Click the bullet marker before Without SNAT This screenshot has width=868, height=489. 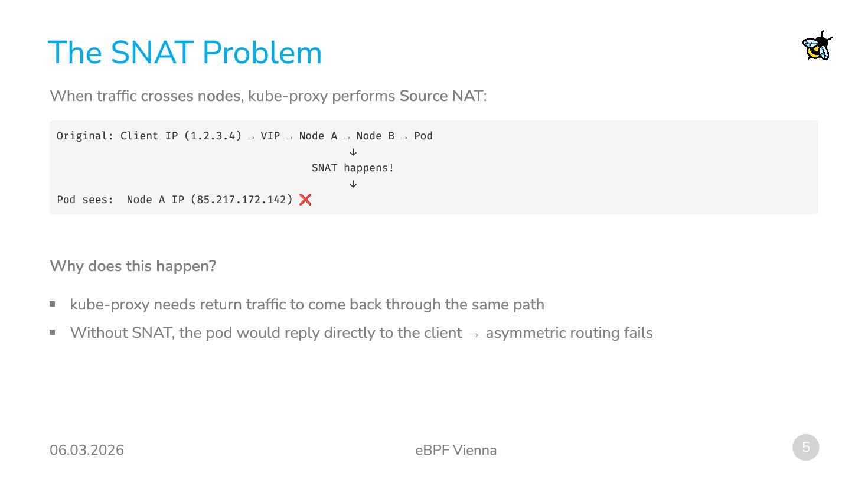pos(53,332)
